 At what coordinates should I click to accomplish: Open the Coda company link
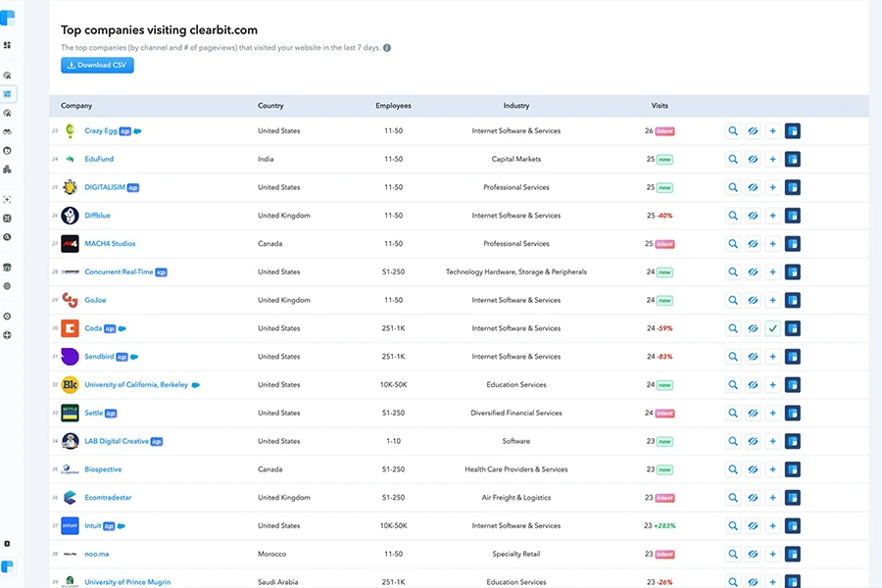coord(93,328)
